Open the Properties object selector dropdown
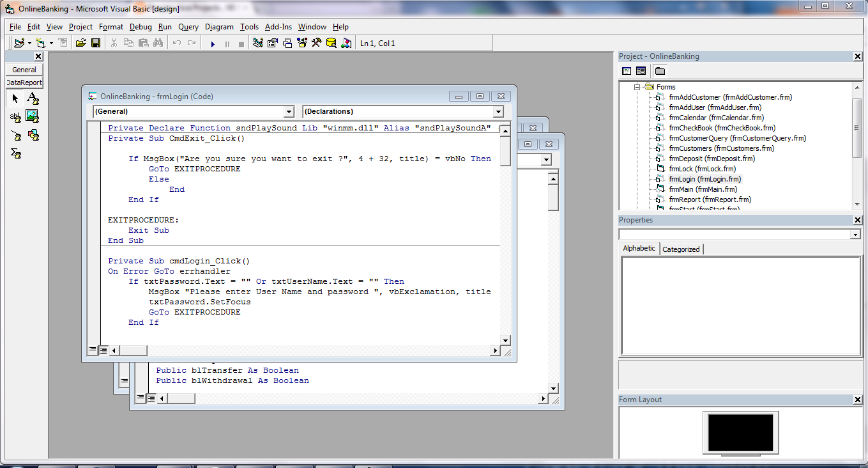868x468 pixels. coord(856,235)
